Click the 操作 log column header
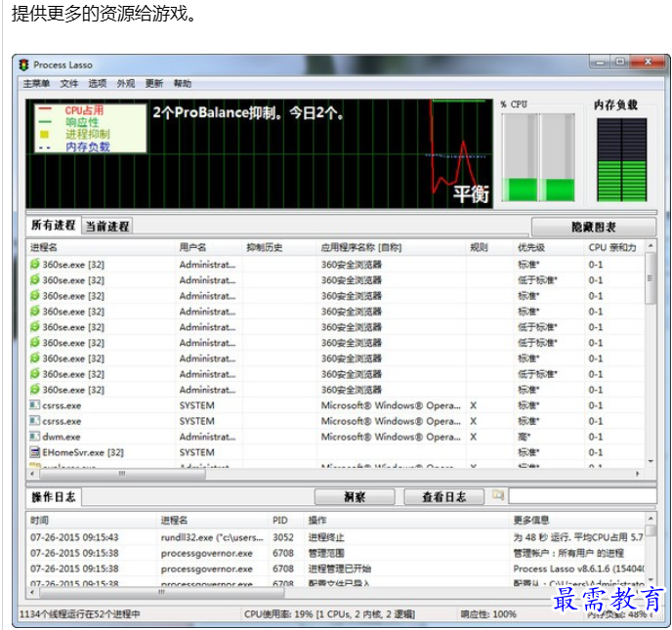 (x=406, y=521)
